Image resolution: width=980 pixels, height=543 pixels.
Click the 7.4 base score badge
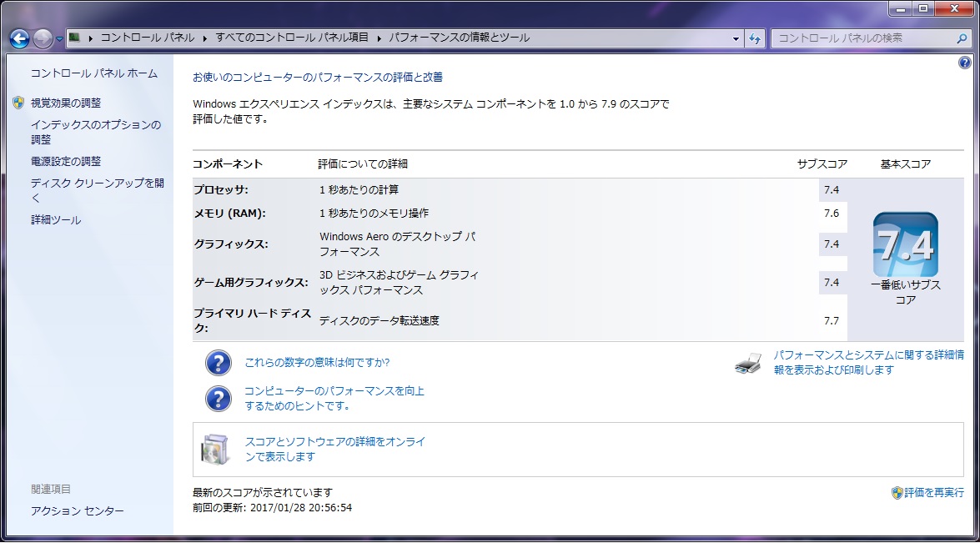point(906,244)
